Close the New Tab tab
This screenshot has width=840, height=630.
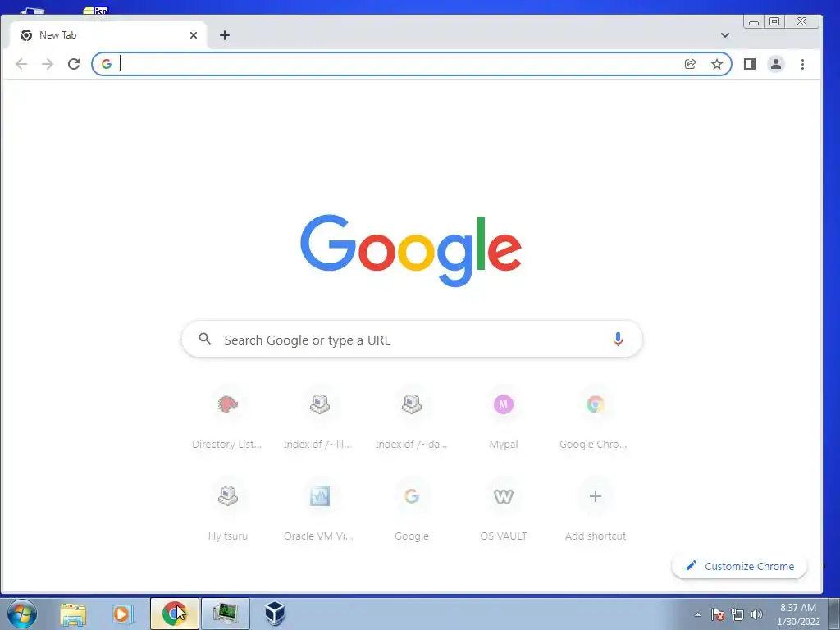(194, 35)
